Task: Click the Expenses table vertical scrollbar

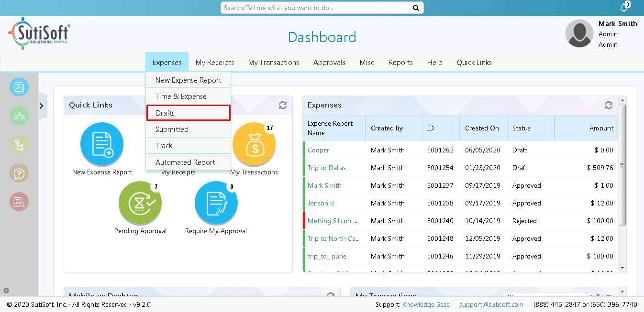Action: pos(622,165)
